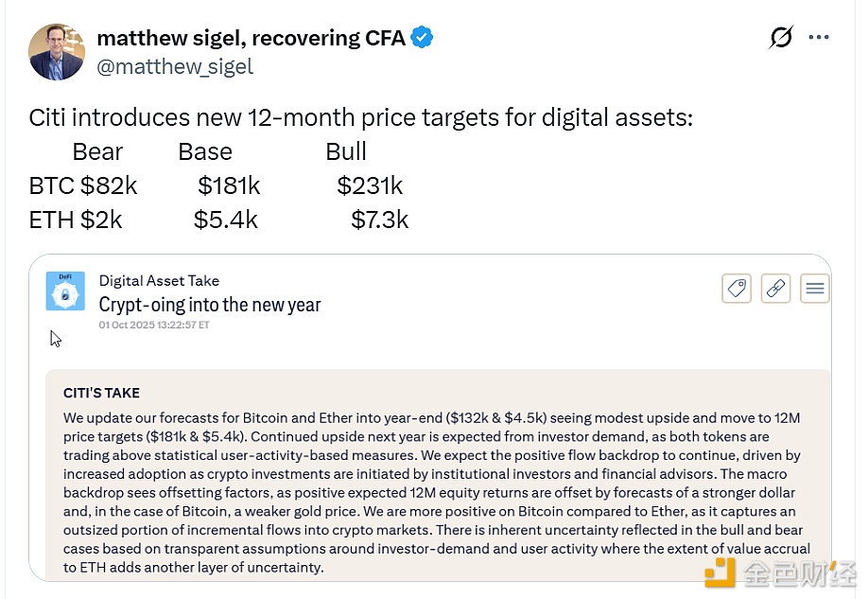Click the blue verified checkmark badge
The height and width of the screenshot is (599, 868).
(422, 38)
